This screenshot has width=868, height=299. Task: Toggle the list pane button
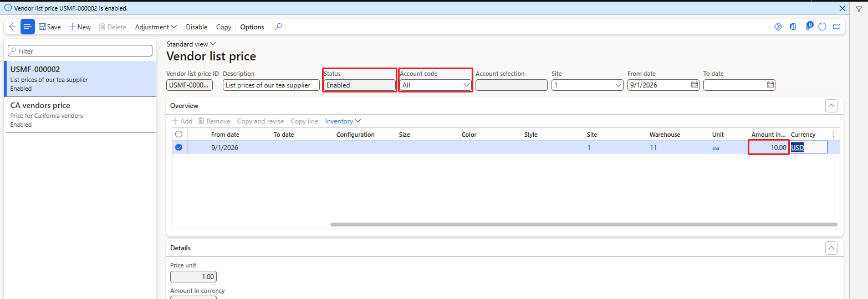click(28, 27)
